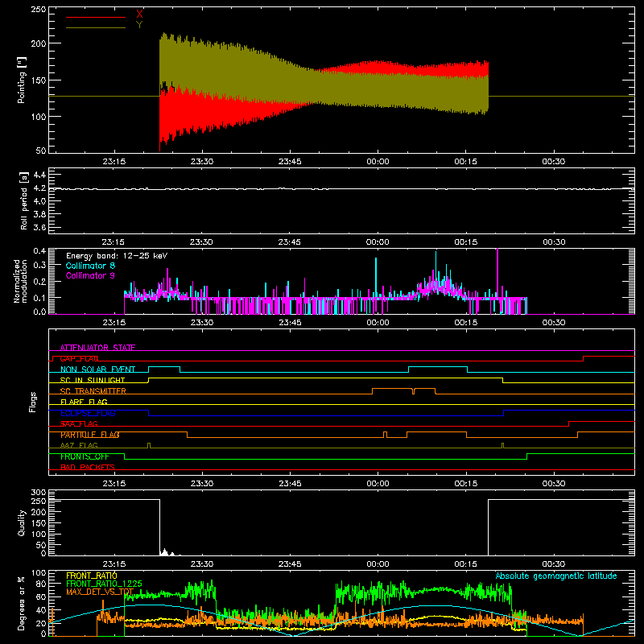Click the "50" tick on Pointing axis
Viewport: 644px width, 644px height.
point(41,151)
